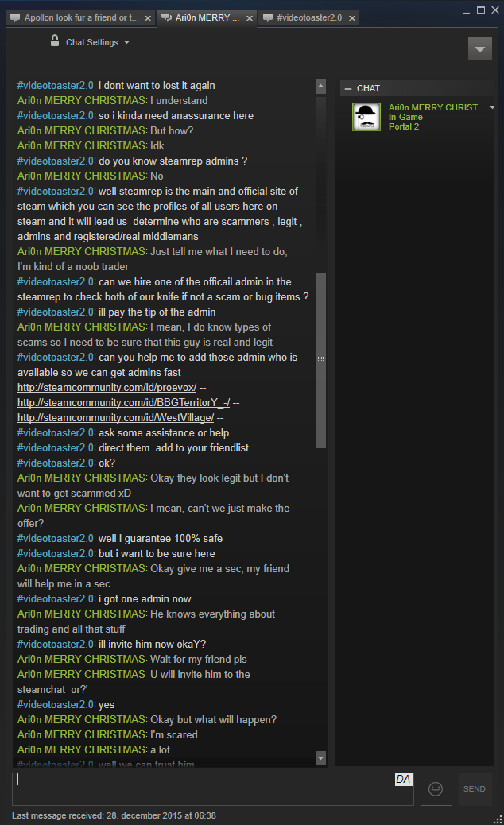Click the DA language indicator in input box
This screenshot has width=504, height=825.
(404, 779)
